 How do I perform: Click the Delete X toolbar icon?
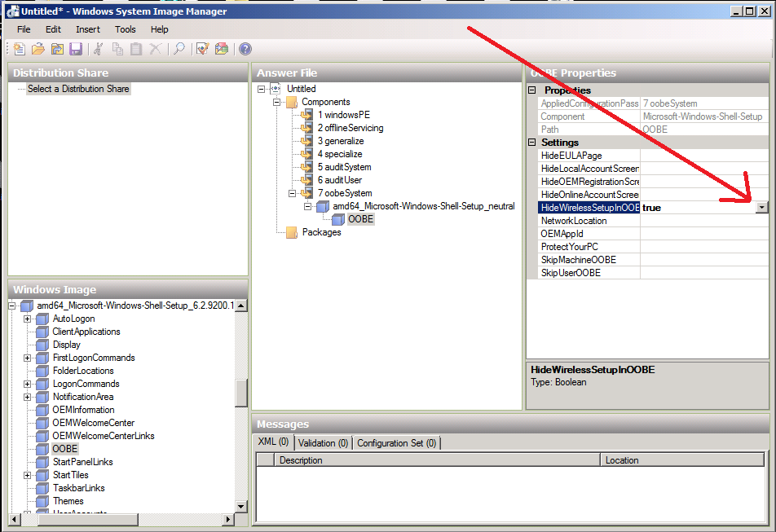coord(156,49)
